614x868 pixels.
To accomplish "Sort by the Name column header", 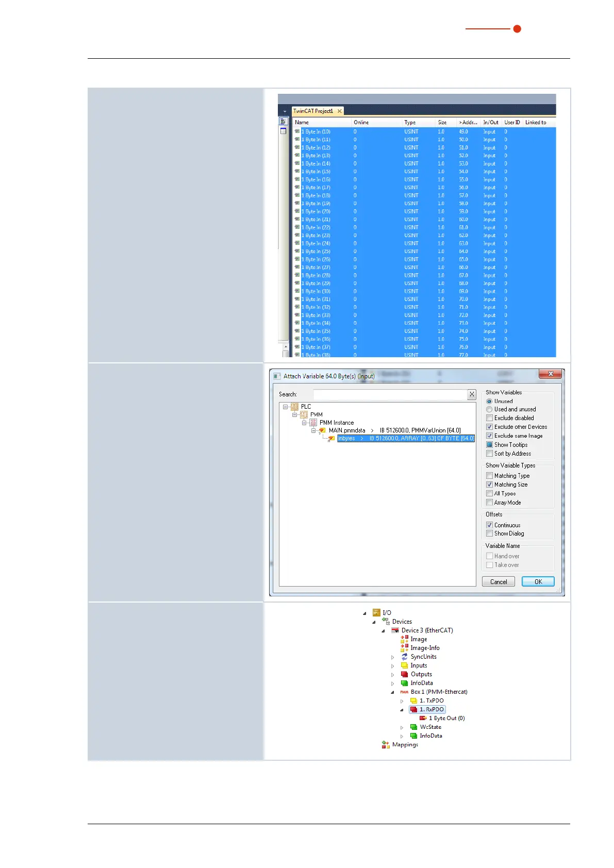I will point(322,122).
